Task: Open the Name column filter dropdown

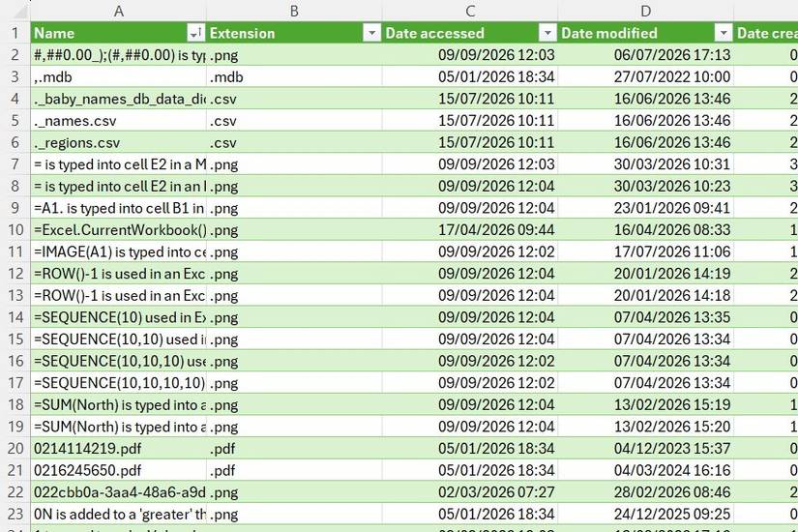Action: tap(195, 33)
